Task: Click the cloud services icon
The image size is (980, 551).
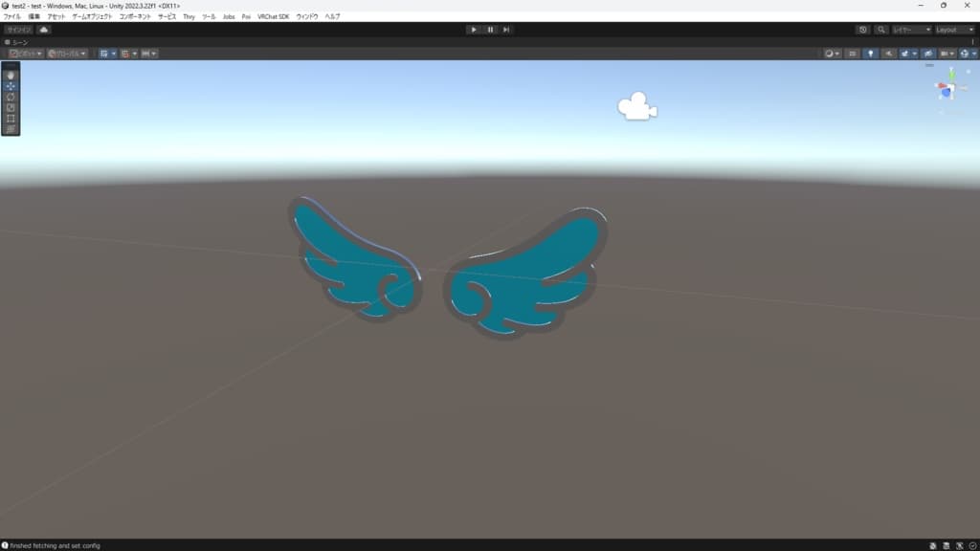Action: [x=44, y=30]
